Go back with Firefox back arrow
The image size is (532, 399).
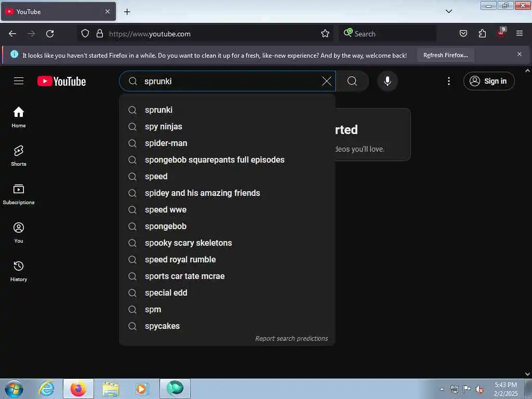[x=12, y=34]
